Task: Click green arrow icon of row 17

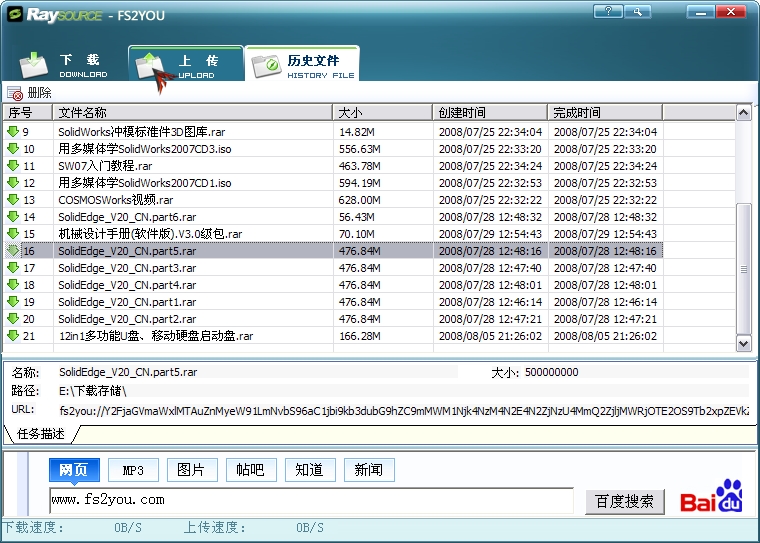Action: click(13, 268)
